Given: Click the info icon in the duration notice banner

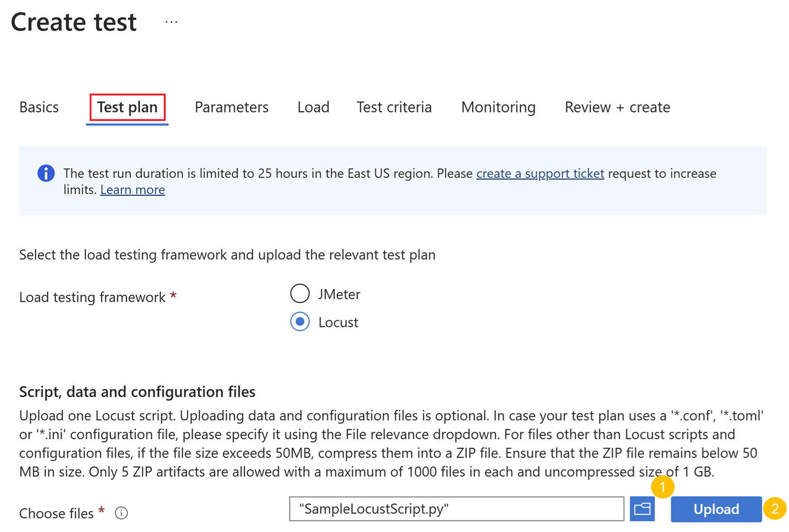Looking at the screenshot, I should (x=46, y=173).
